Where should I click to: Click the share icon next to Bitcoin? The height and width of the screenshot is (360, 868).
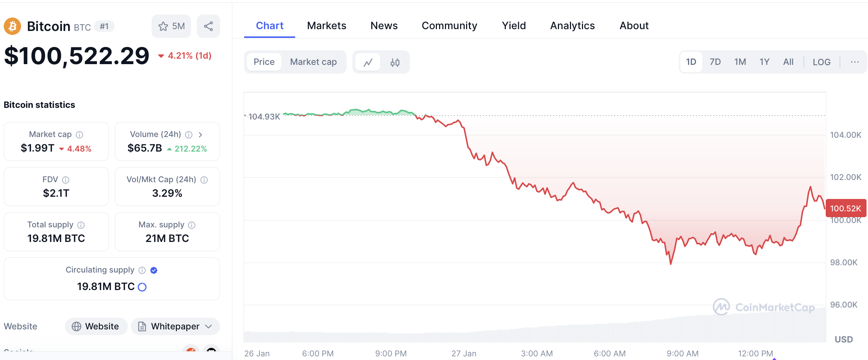point(208,26)
